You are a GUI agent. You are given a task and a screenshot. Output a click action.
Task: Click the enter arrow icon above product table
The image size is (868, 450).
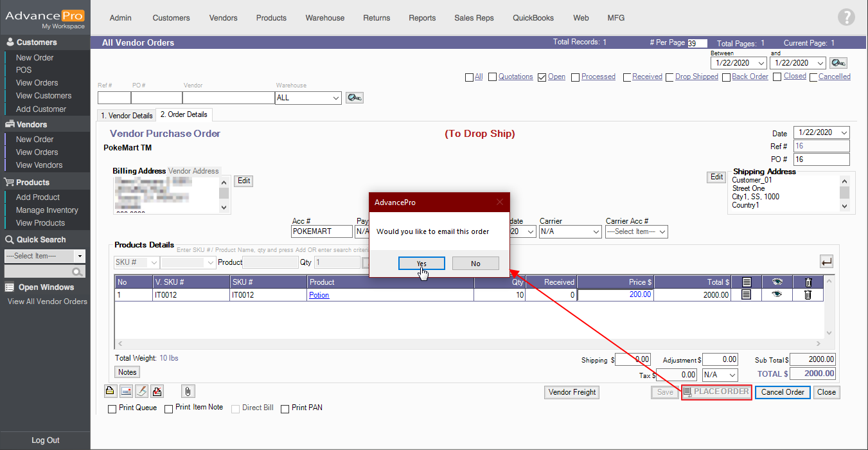[x=826, y=262]
